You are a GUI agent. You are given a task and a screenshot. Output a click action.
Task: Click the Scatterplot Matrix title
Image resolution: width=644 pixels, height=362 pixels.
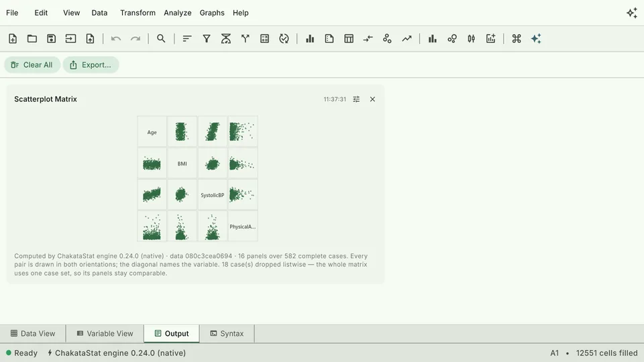pos(46,99)
